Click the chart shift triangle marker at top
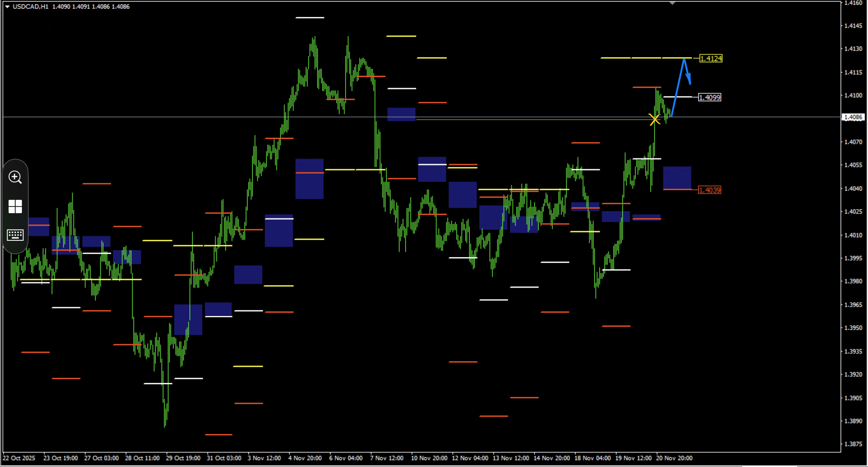Screen dimensions: 868x467 (672, 3)
